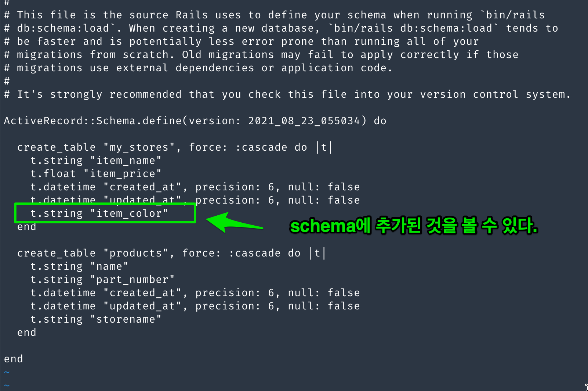This screenshot has height=391, width=588.
Task: Click the "item_price" float column
Action: (122, 174)
